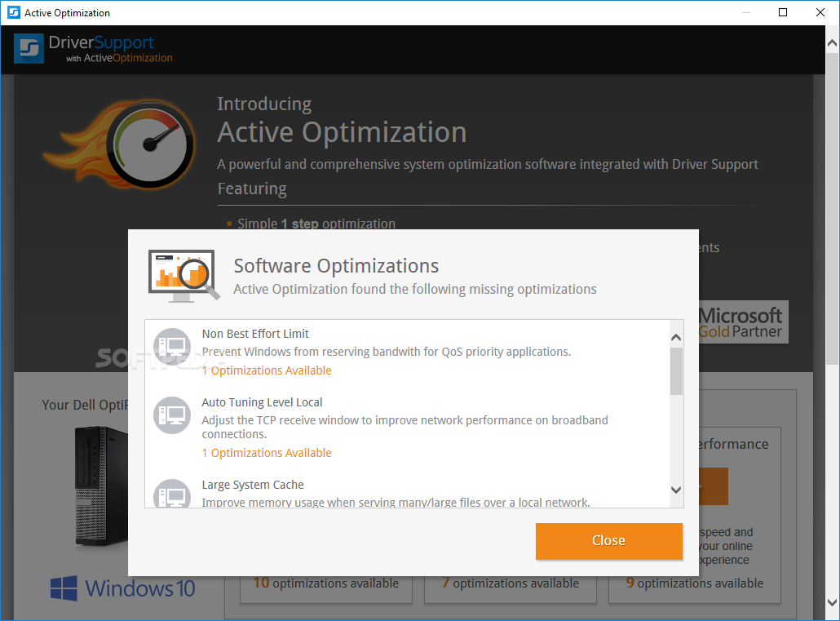
Task: Click 'Simple 1 step optimization' bullet text
Action: coord(316,223)
